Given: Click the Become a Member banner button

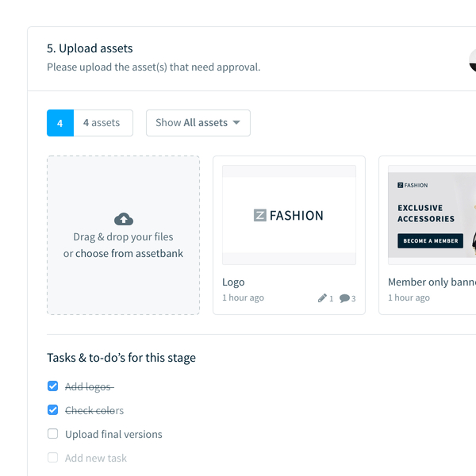Looking at the screenshot, I should coord(431,240).
